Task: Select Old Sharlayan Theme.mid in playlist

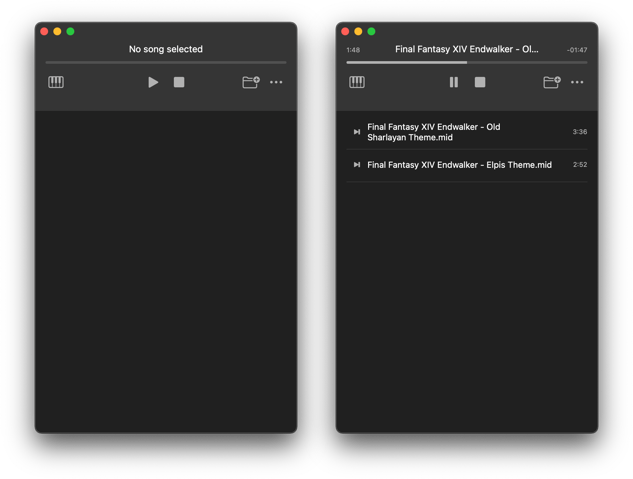Action: (x=467, y=132)
